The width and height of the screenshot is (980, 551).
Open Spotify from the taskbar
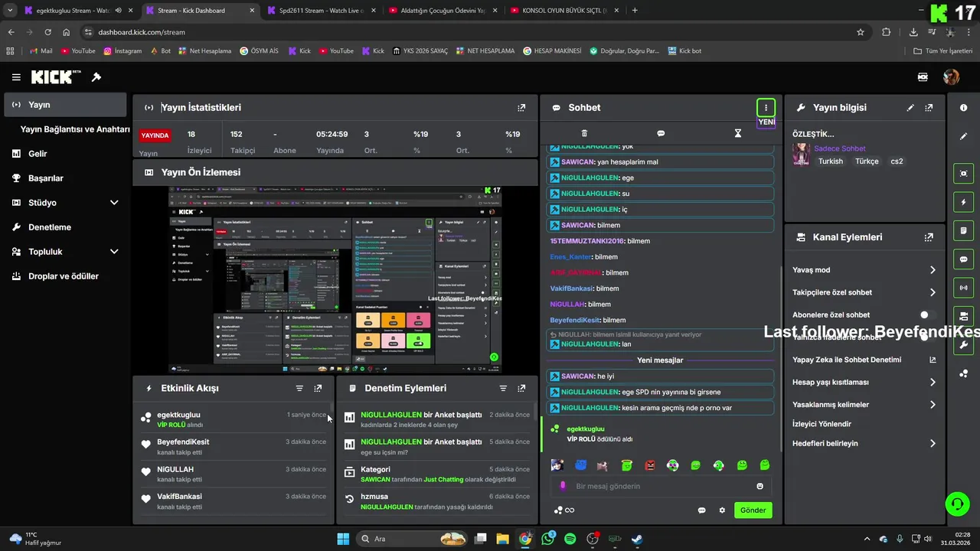(570, 539)
